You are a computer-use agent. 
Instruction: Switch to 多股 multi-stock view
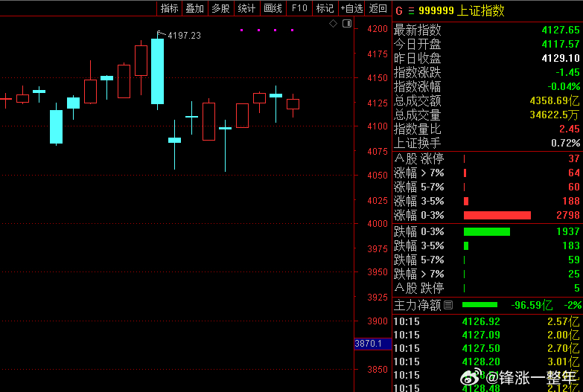coord(221,8)
